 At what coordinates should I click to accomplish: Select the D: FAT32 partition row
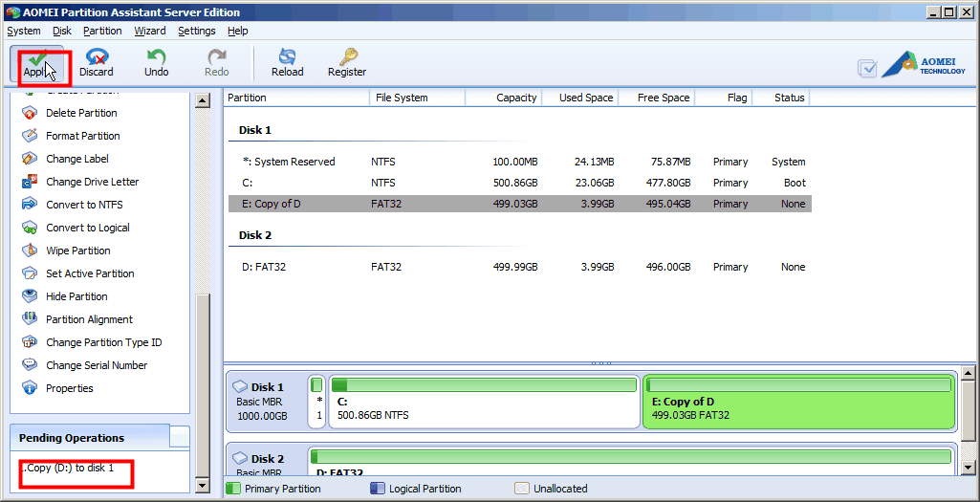(x=520, y=267)
